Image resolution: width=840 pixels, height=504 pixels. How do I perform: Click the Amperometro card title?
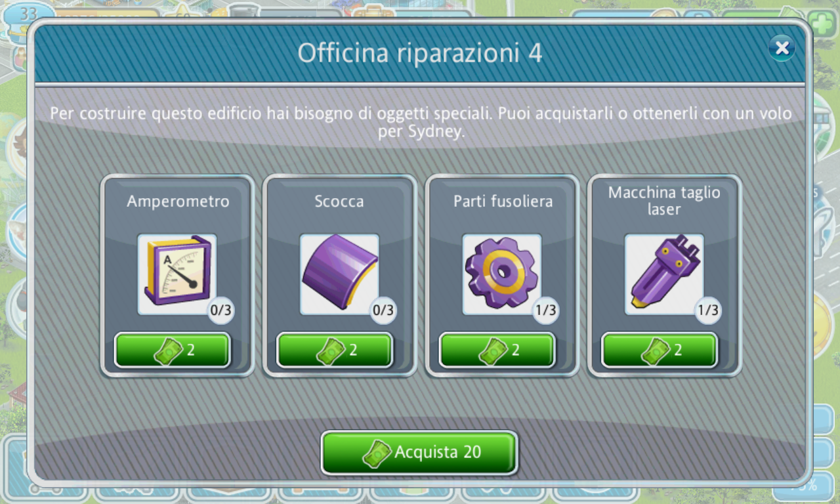pos(178,201)
